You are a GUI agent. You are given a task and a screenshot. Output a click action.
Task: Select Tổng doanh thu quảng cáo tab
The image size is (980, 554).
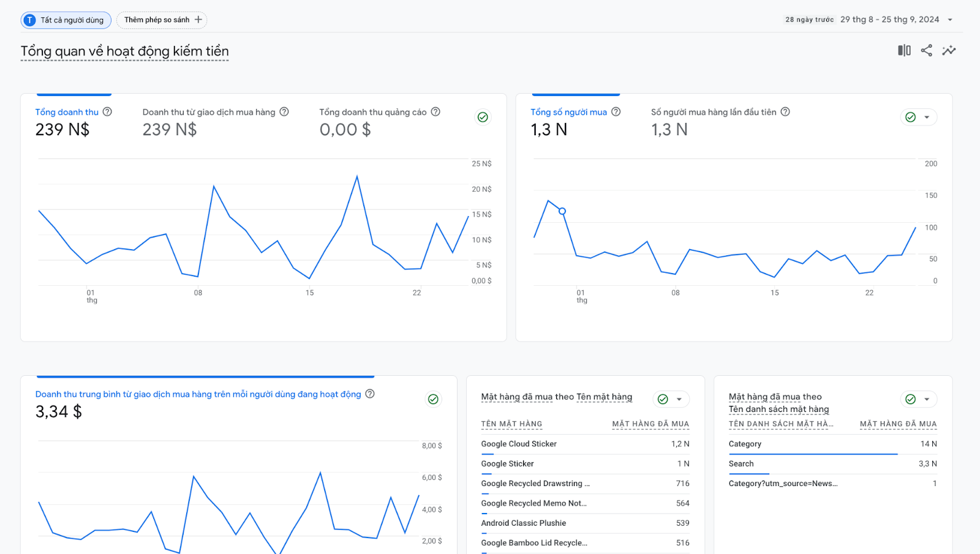pos(380,121)
